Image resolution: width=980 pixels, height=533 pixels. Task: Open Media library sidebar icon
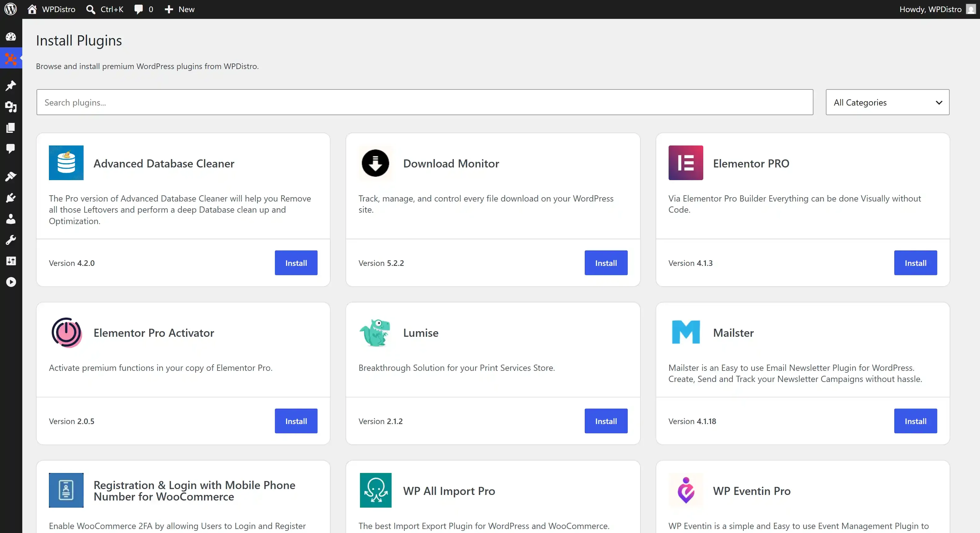11,107
